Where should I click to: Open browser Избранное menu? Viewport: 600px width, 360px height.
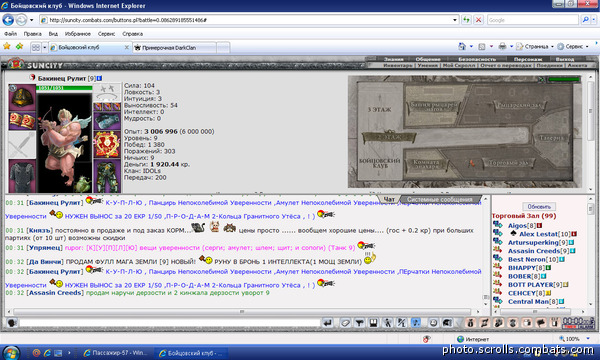(x=78, y=34)
